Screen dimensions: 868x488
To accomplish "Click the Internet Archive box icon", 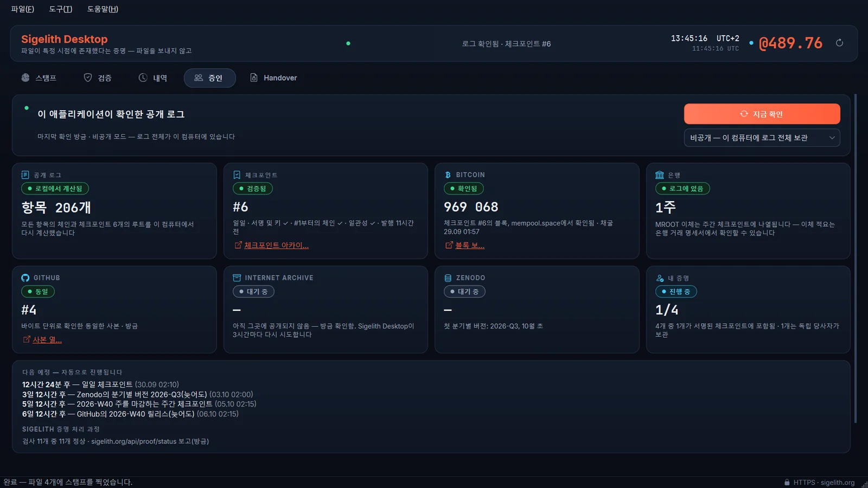I will [x=237, y=278].
